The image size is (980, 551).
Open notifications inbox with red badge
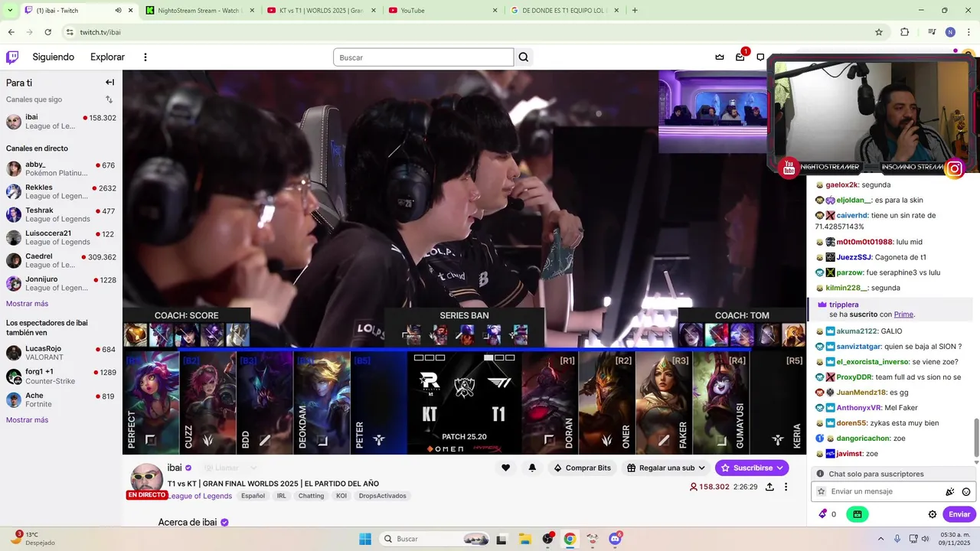click(x=740, y=57)
